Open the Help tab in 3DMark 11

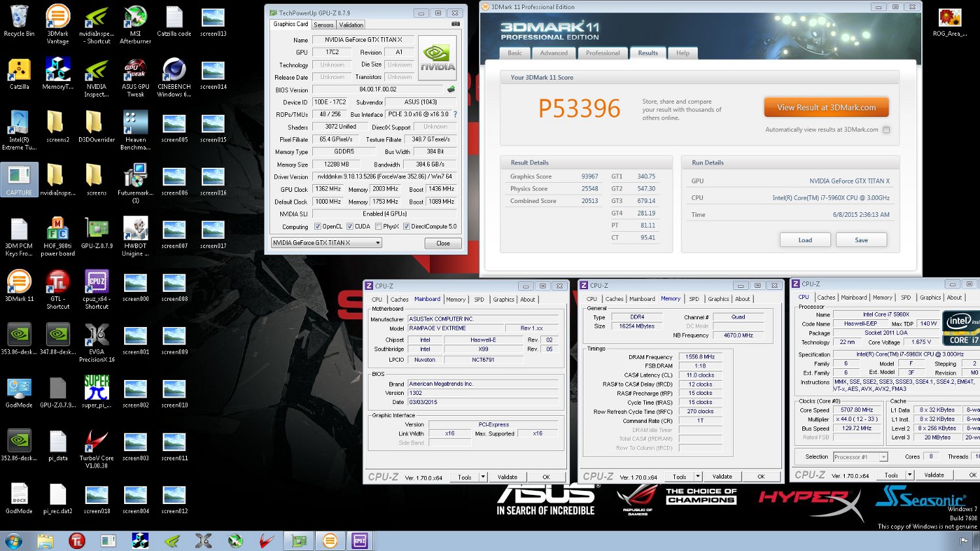point(683,54)
